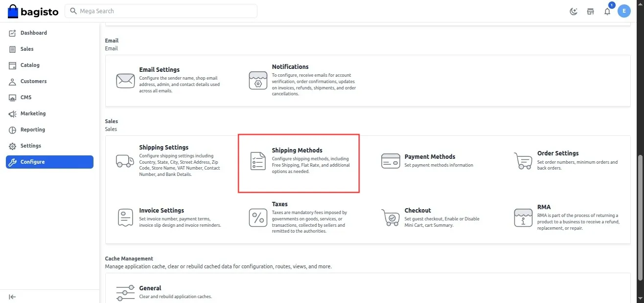Click the Marketing megaphone icon
Screen dimensions: 644x303
[13, 114]
